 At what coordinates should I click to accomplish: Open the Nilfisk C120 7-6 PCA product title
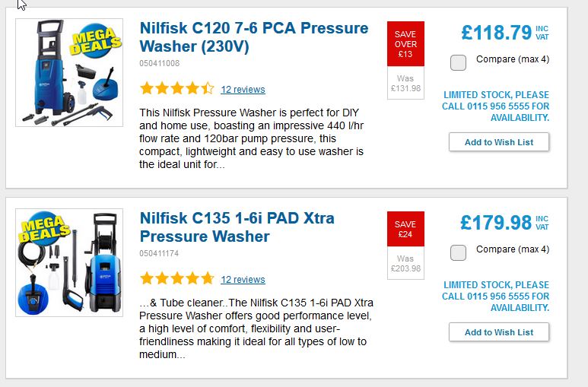(x=253, y=37)
